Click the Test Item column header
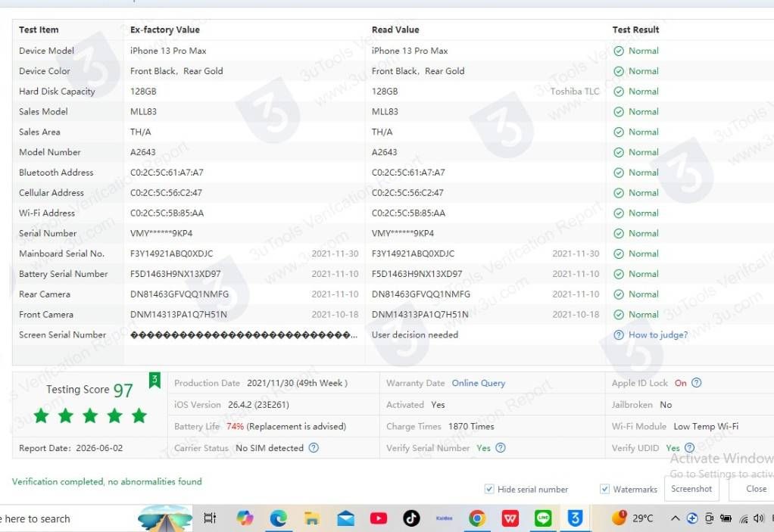Viewport: 774px width, 532px height. click(x=39, y=30)
